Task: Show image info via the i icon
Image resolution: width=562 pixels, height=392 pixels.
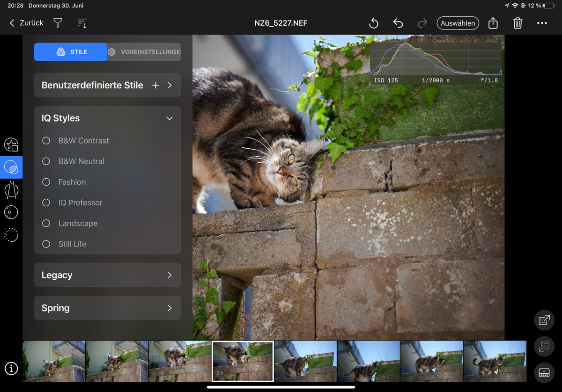Action: click(11, 369)
